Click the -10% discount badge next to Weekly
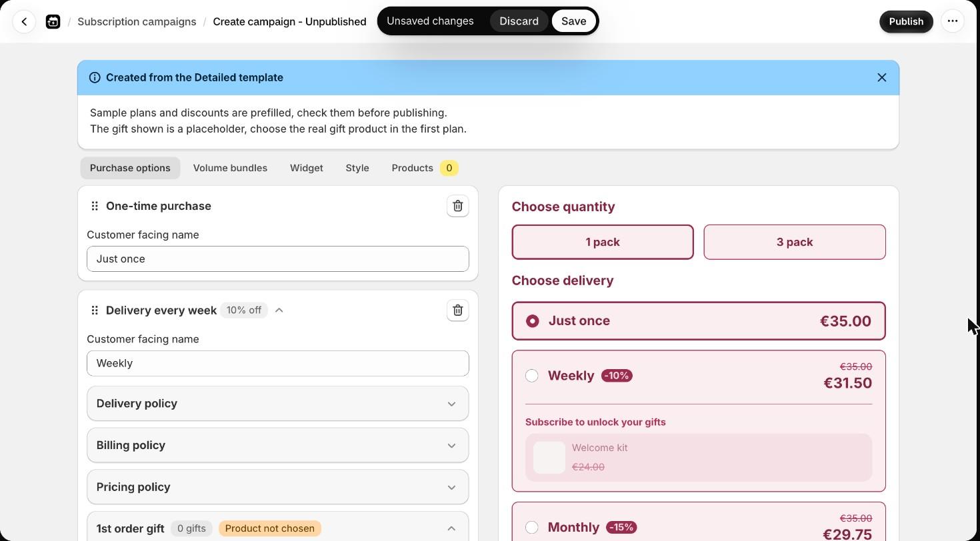The height and width of the screenshot is (541, 980). coord(617,376)
